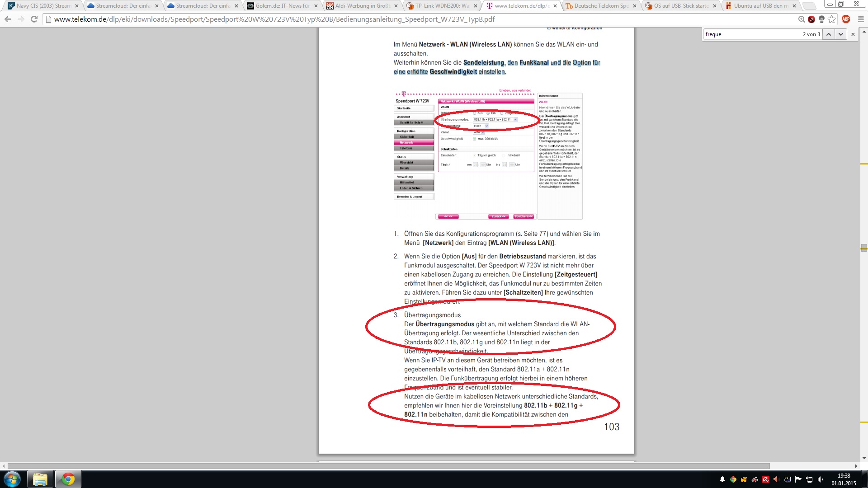Click the blocked Flash plugin icon

(811, 19)
